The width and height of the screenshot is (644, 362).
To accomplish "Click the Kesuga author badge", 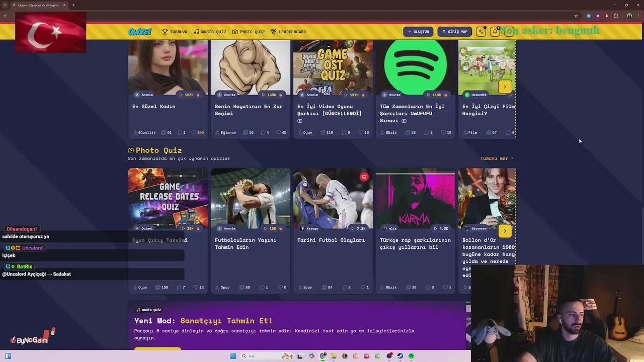I will [309, 229].
